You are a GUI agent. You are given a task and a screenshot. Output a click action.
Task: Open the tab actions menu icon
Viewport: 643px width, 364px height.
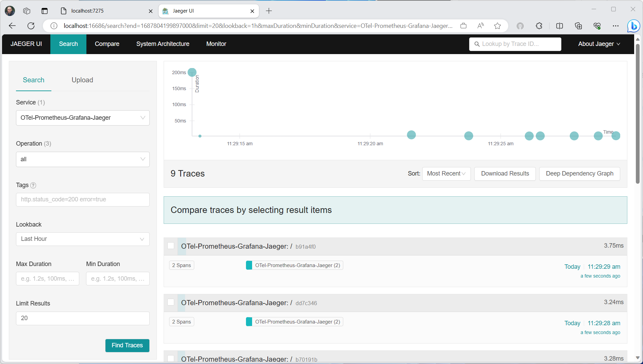(x=45, y=11)
